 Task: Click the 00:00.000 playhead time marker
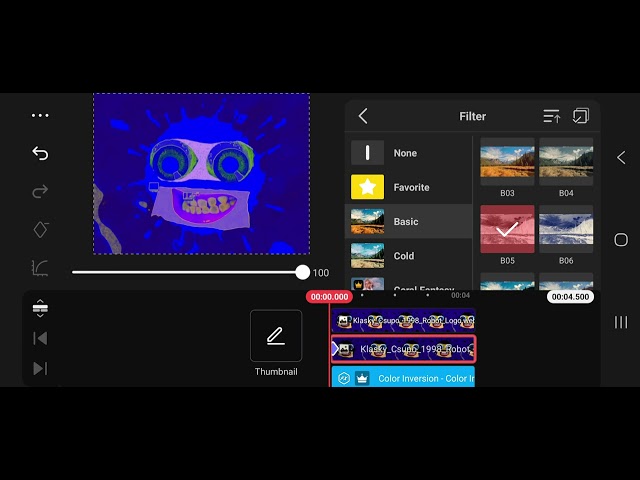pos(329,297)
